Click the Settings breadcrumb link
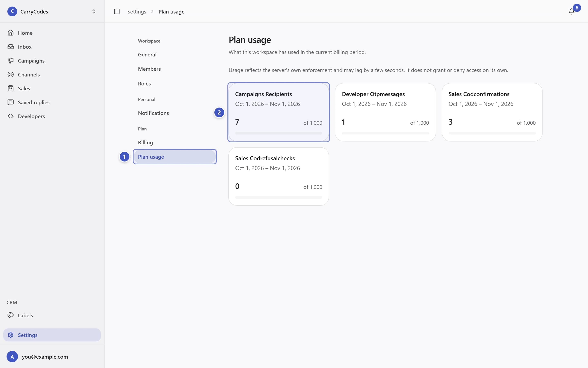 click(x=137, y=11)
